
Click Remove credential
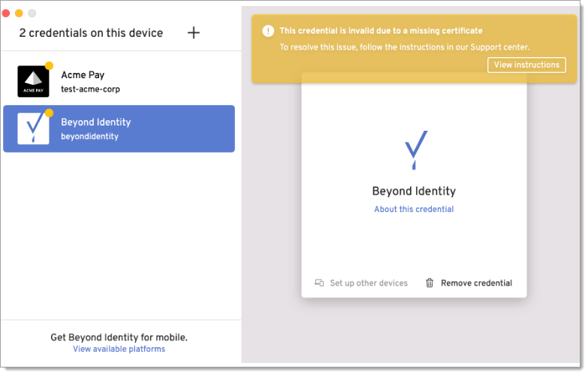[476, 283]
